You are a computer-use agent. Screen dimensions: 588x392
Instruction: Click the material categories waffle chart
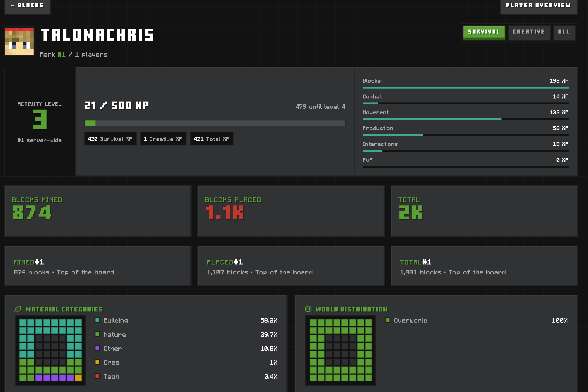[x=51, y=350]
